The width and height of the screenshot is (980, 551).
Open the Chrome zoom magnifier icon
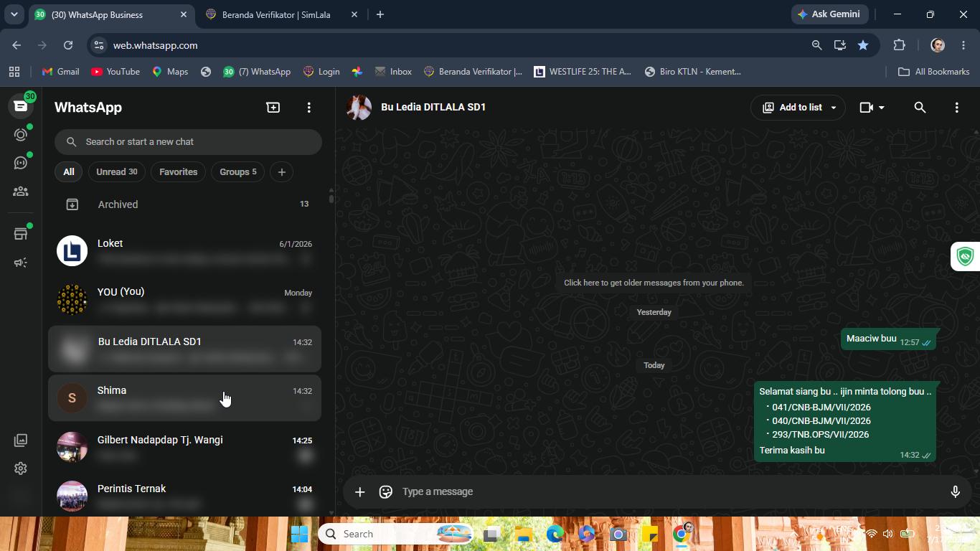816,45
